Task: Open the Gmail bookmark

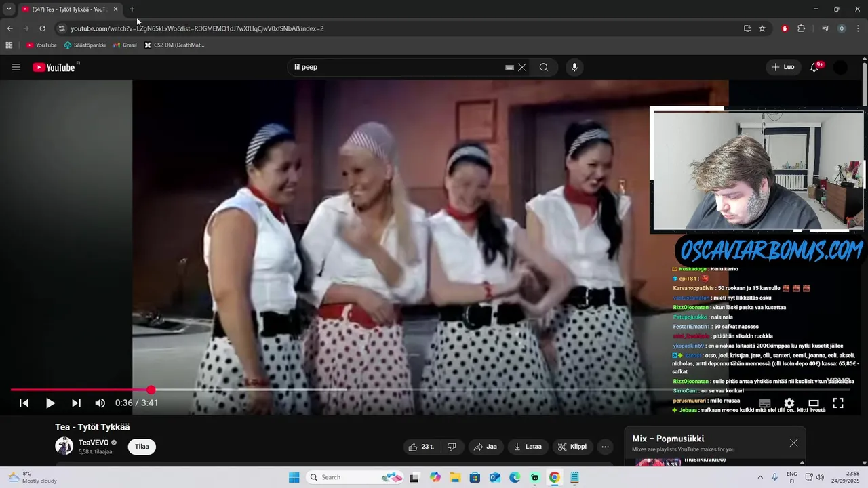Action: 125,45
